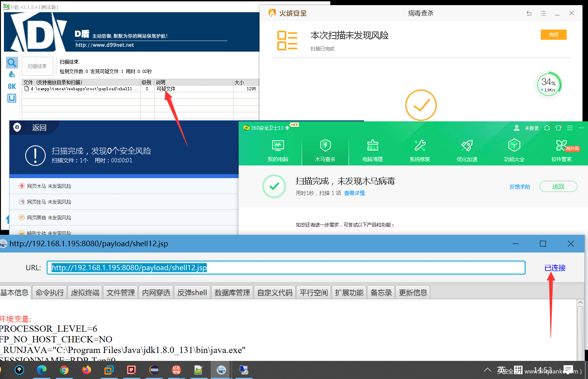Click the square U icon in D盾 sidebar
The height and width of the screenshot is (379, 588).
(12, 98)
